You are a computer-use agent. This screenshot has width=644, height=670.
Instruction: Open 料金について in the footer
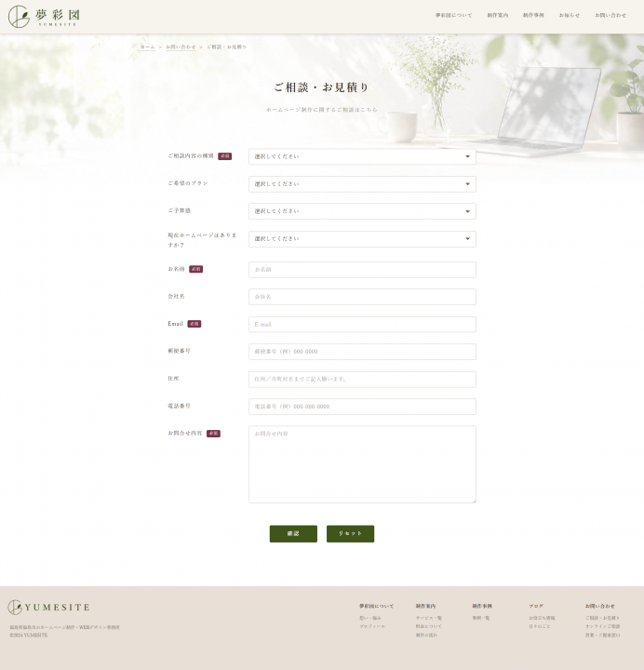point(429,626)
